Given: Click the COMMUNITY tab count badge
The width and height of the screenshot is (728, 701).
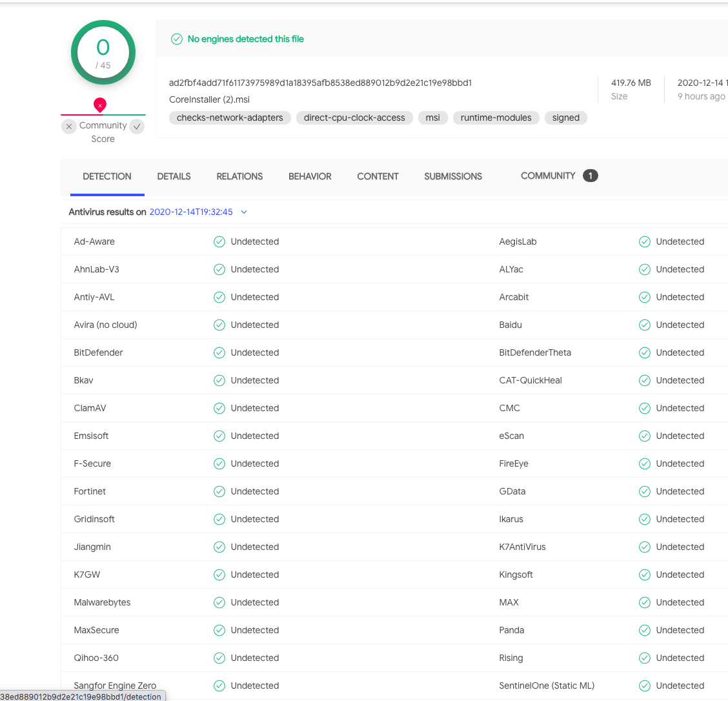Looking at the screenshot, I should [x=590, y=176].
